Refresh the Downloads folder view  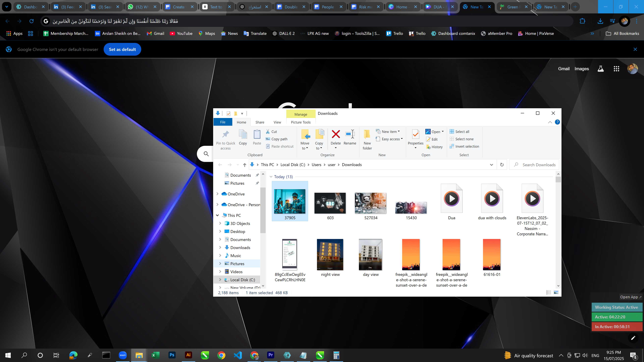(502, 165)
